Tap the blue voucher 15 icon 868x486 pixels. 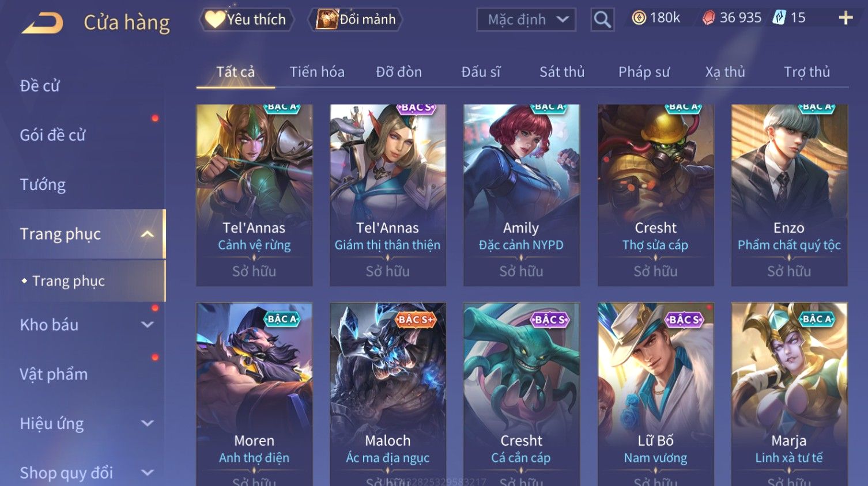pyautogui.click(x=779, y=18)
